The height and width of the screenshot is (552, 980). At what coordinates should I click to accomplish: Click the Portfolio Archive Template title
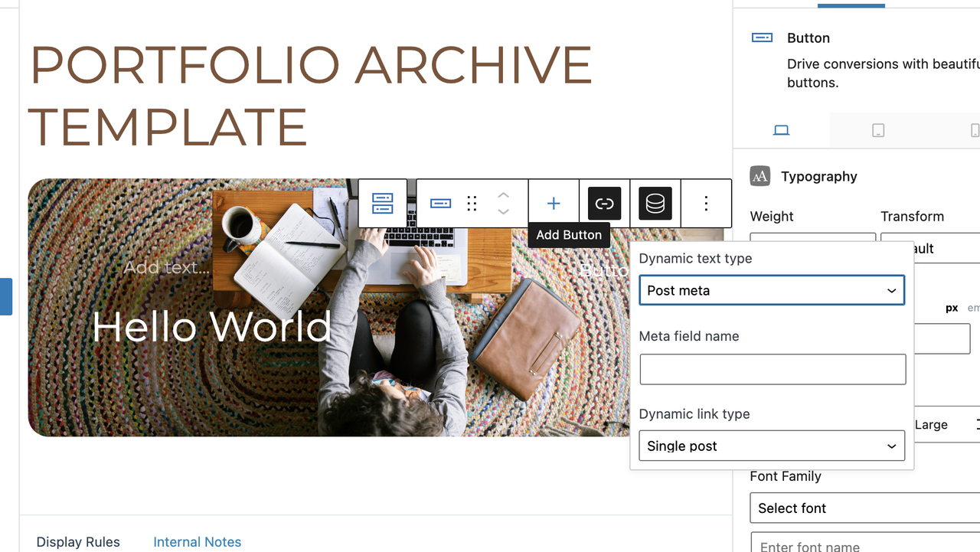coord(311,96)
